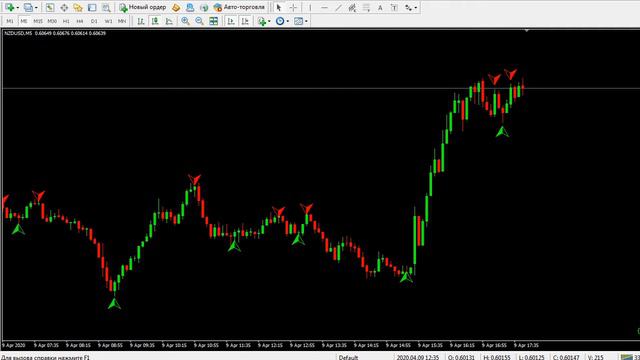Select the Text Label tool

[394, 7]
